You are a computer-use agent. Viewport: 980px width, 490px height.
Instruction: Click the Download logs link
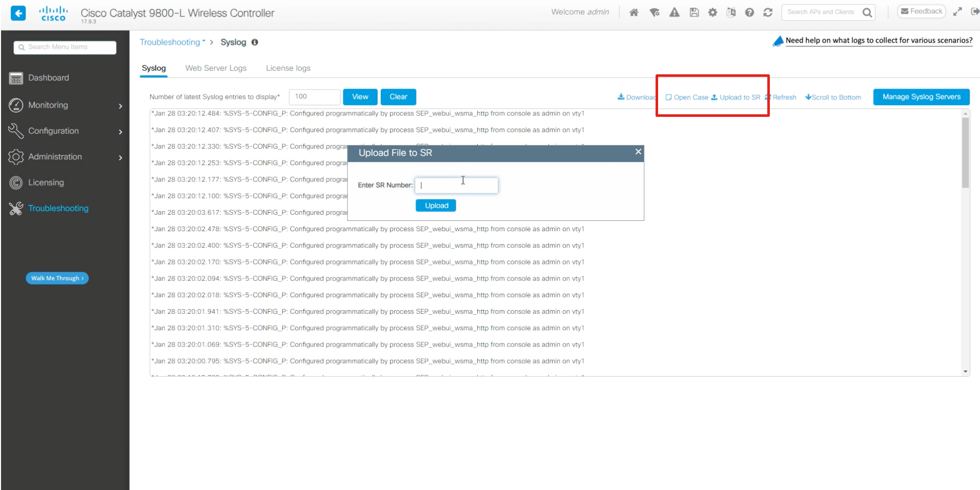(x=637, y=97)
